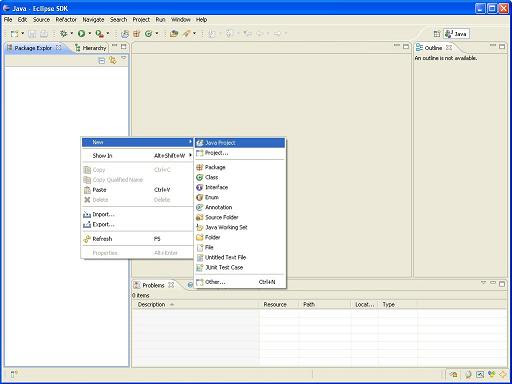
Task: Open the New wizard dropdown arrow
Action: pyautogui.click(x=23, y=33)
